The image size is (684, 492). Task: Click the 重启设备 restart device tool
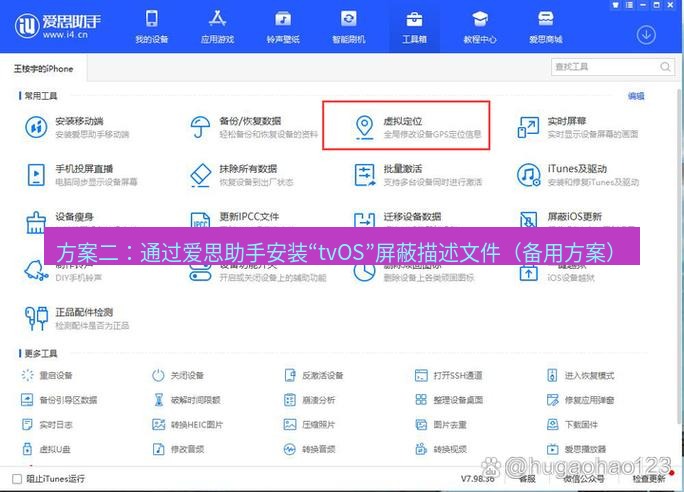pos(47,375)
